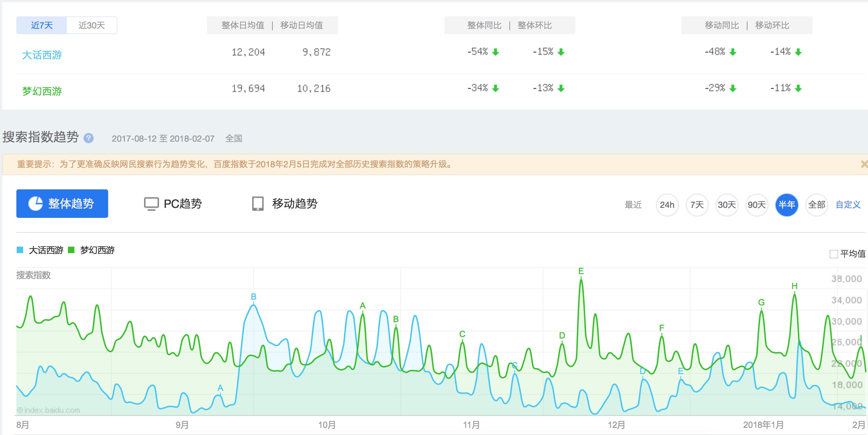Click the 移动趋势 tablet icon
868x435 pixels.
(258, 204)
